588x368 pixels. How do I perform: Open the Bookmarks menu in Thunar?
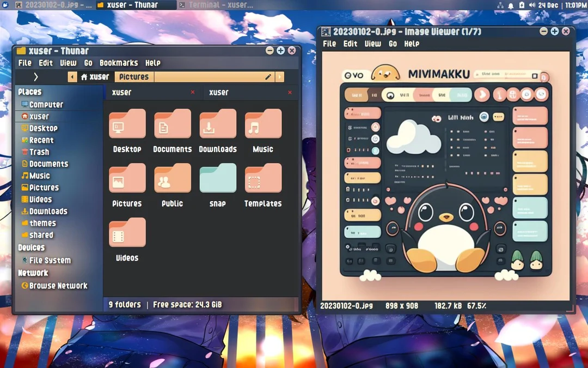119,63
